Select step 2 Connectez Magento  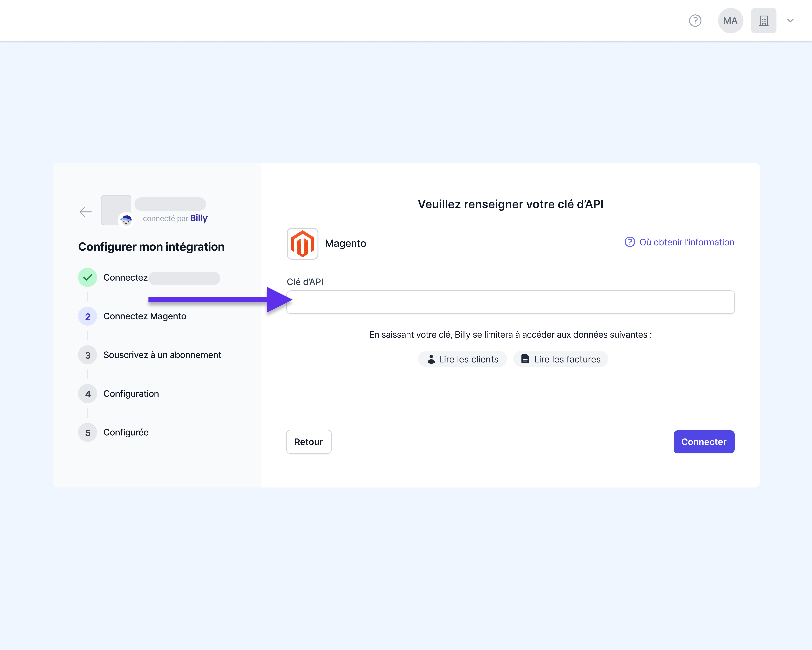pyautogui.click(x=132, y=316)
